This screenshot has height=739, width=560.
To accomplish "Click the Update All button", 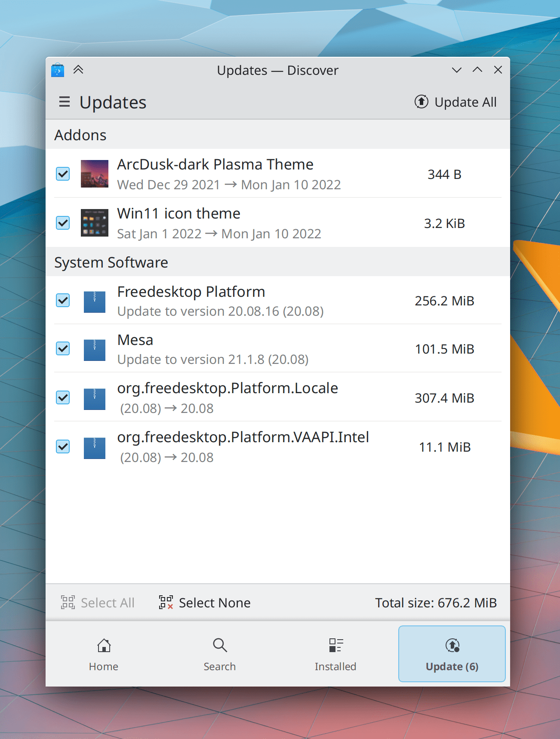I will [455, 102].
